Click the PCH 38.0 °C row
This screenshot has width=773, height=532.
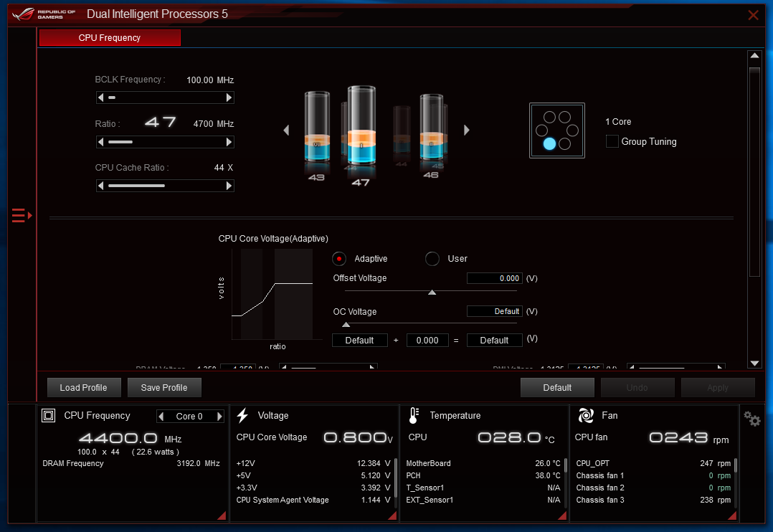point(483,476)
